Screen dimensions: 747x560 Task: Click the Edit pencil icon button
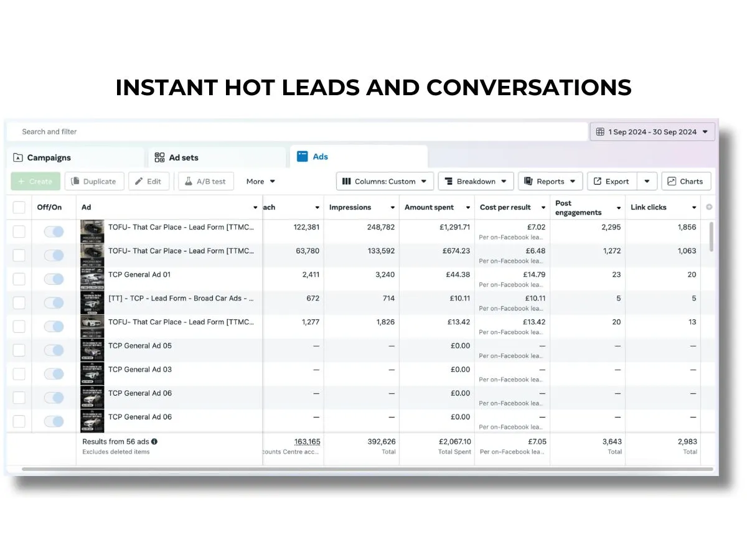click(139, 182)
